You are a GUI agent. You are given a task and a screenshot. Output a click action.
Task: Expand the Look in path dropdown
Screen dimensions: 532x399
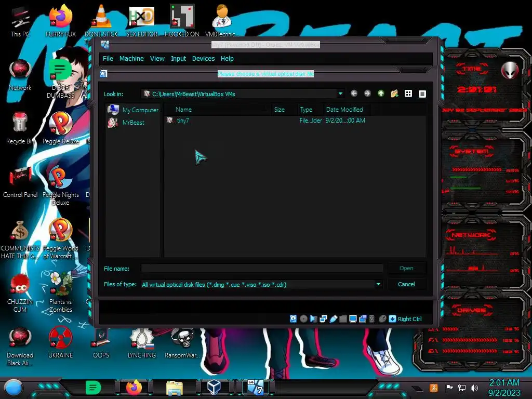(x=340, y=94)
